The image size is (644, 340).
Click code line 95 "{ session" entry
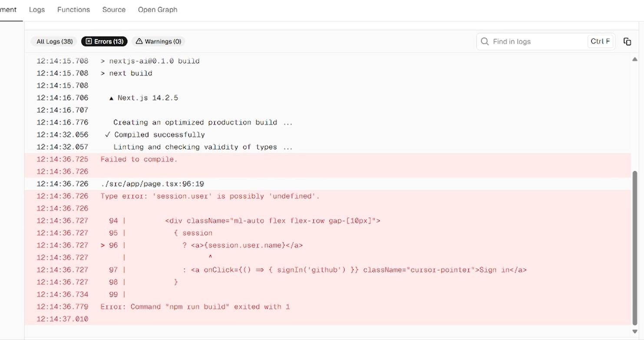tap(327, 233)
